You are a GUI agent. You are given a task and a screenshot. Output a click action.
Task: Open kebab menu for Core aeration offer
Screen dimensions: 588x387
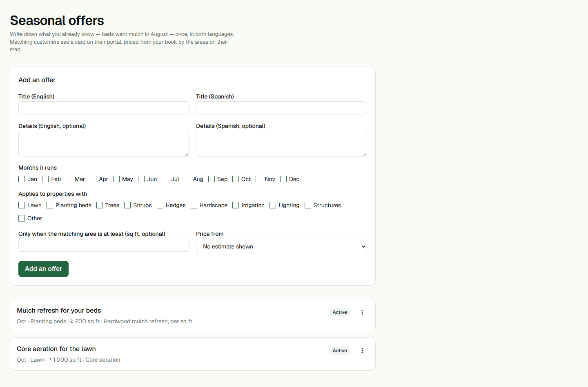[362, 351]
